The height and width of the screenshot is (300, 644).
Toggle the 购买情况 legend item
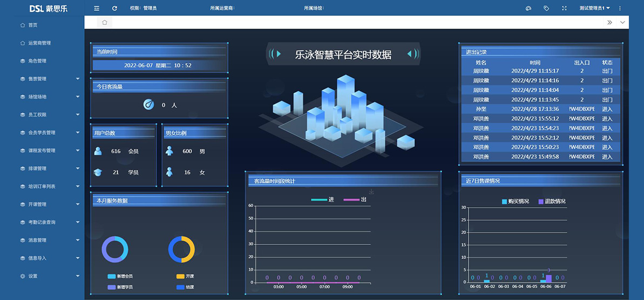click(x=515, y=201)
